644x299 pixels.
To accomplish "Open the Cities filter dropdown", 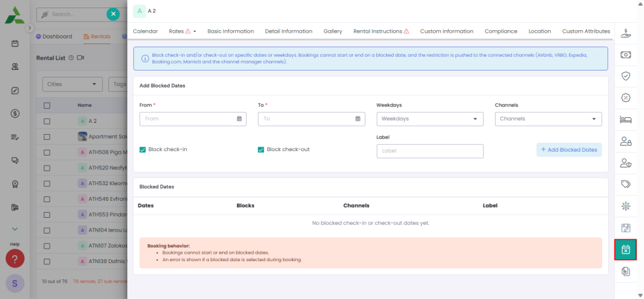I will [x=72, y=84].
